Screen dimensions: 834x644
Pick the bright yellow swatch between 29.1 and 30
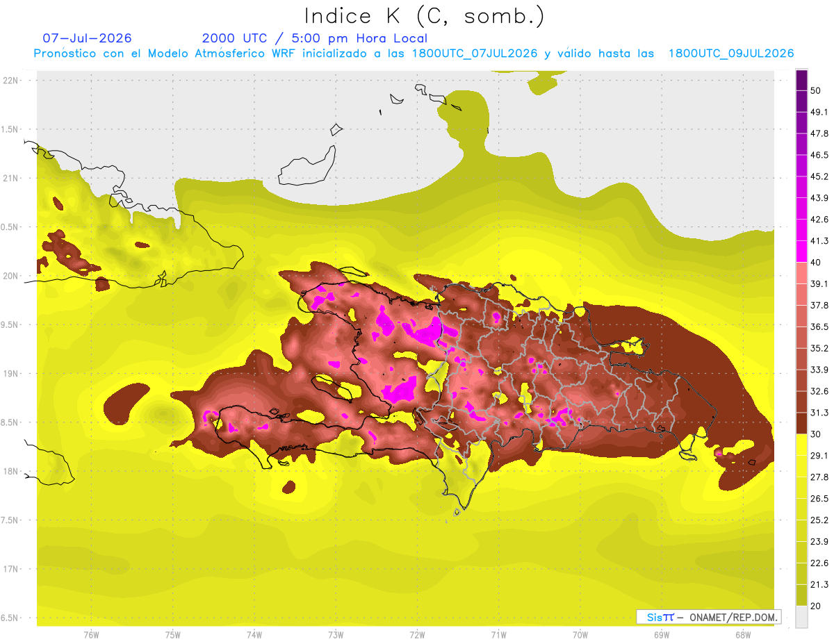801,445
